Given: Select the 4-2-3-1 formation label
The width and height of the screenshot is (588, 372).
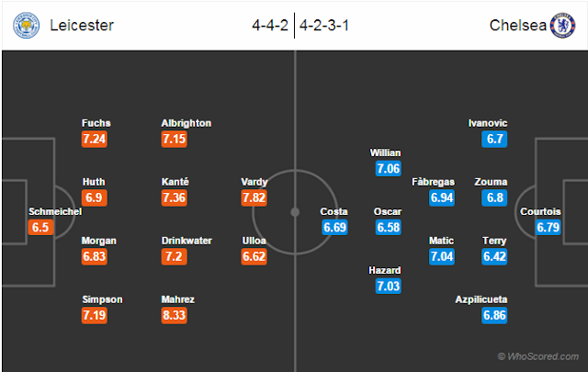Looking at the screenshot, I should [x=324, y=25].
